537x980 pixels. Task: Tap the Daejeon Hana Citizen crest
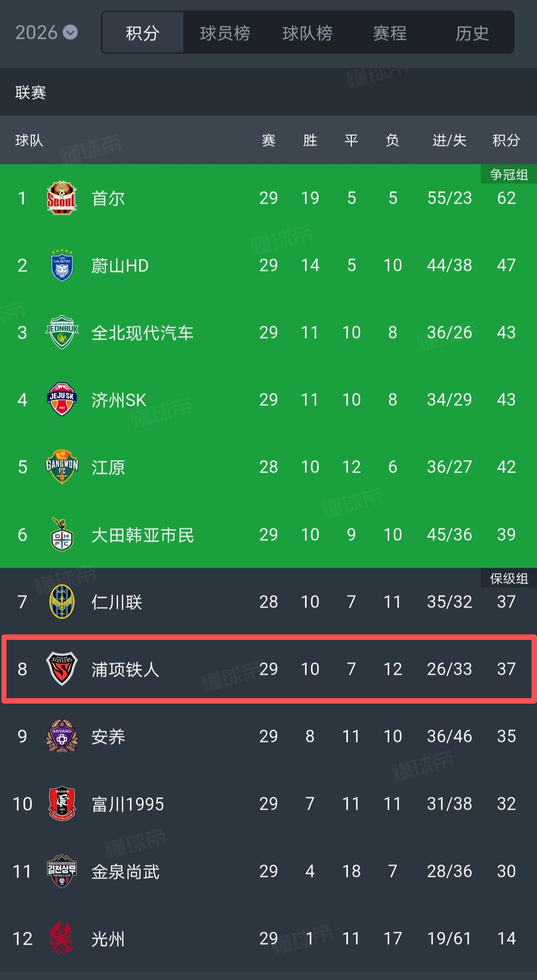[x=62, y=534]
